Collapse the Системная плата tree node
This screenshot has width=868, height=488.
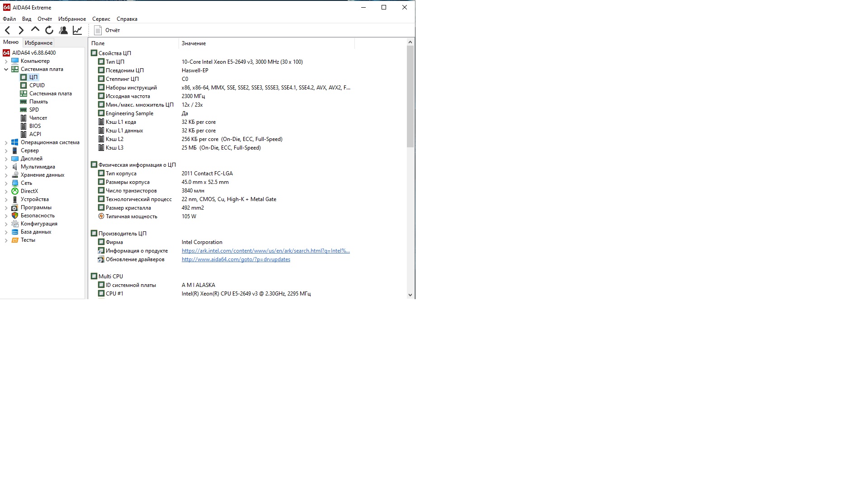(6, 70)
